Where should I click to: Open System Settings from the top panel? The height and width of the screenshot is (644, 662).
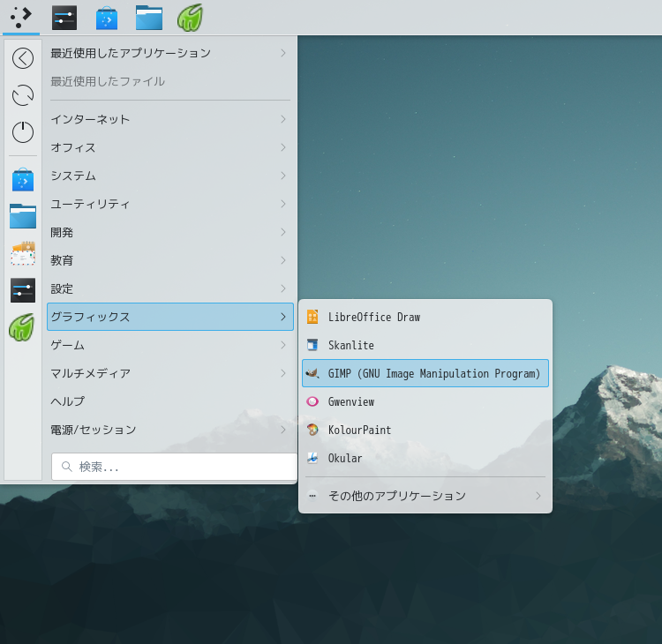64,18
